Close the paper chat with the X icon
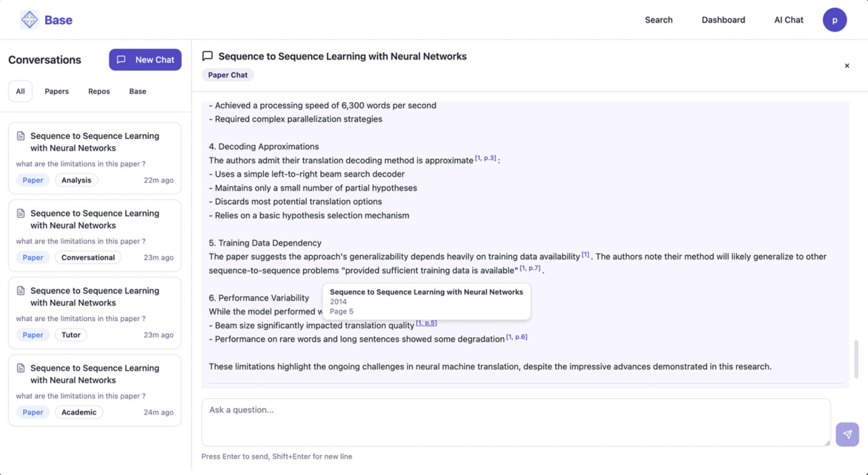 [847, 66]
